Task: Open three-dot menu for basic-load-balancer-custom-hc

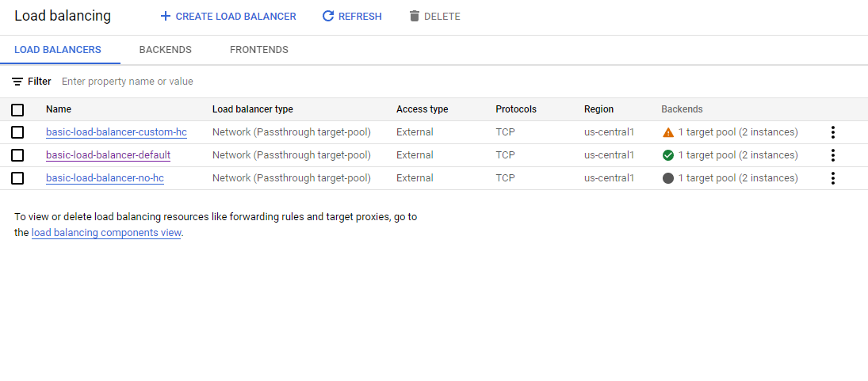Action: [x=832, y=132]
